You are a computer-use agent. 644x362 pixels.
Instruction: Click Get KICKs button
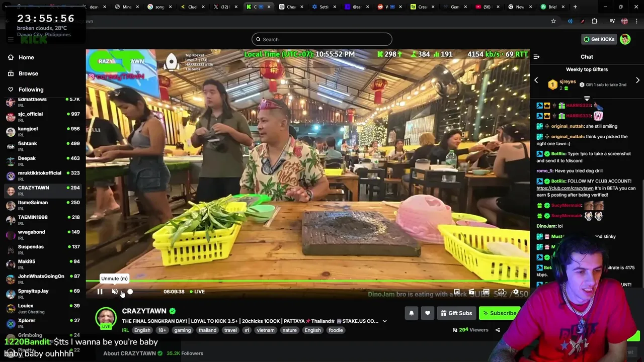click(599, 39)
